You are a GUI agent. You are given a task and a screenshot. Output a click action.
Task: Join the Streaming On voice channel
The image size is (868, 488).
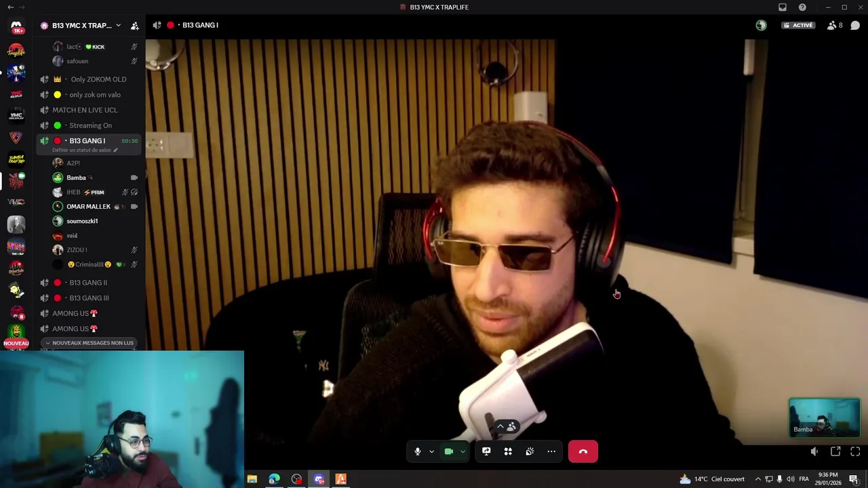click(x=90, y=125)
